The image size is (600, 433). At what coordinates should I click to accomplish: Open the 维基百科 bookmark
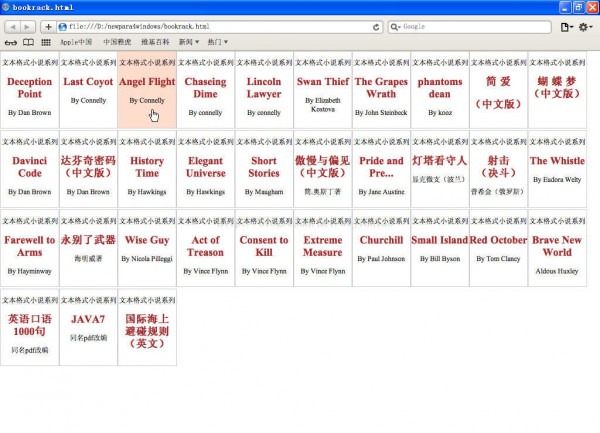155,42
